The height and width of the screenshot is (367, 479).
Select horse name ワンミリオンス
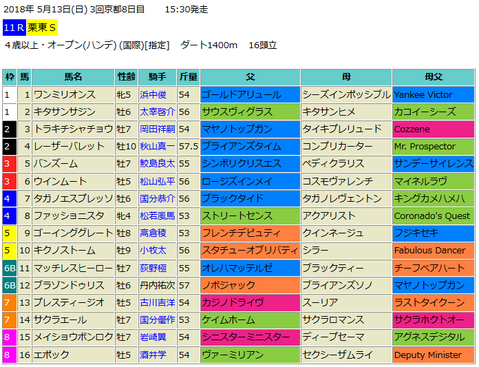(x=65, y=95)
